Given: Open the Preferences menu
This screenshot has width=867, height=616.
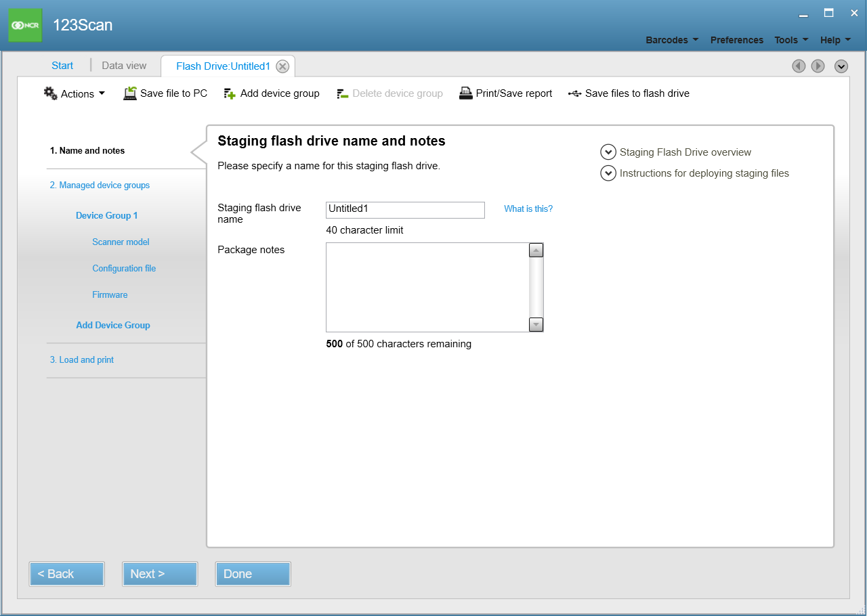Looking at the screenshot, I should pos(736,40).
